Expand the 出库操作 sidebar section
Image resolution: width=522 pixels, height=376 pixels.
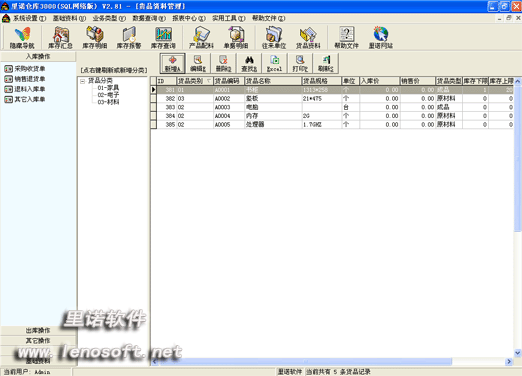coord(38,330)
